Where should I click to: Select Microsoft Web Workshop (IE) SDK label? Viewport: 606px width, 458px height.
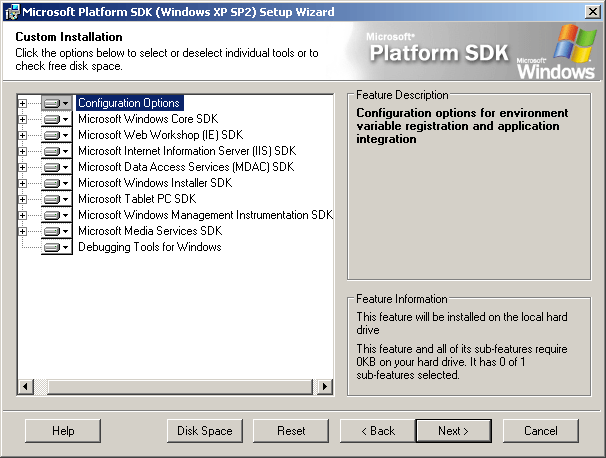click(161, 135)
